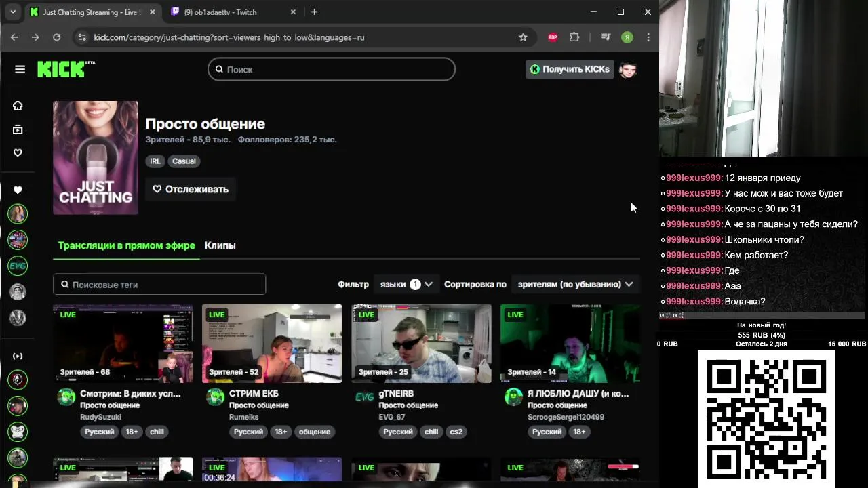Close the Just Chatting Streaming tab
This screenshot has height=488, width=868.
[x=153, y=12]
